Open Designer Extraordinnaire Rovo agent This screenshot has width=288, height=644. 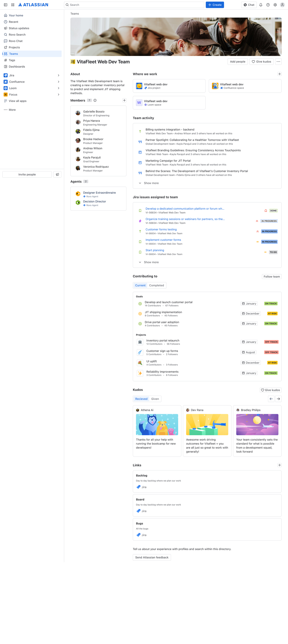(98, 194)
